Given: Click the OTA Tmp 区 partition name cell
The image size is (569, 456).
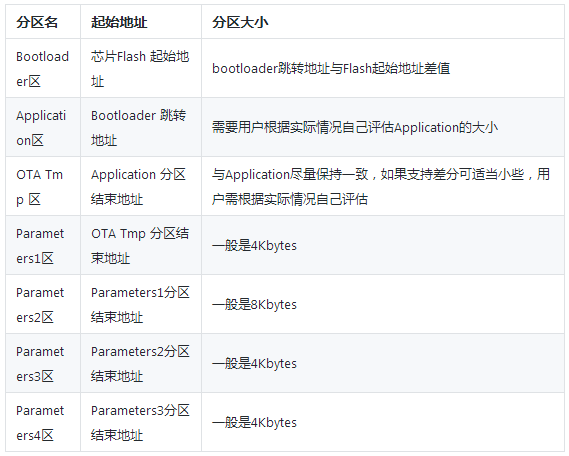Looking at the screenshot, I should coord(43,186).
